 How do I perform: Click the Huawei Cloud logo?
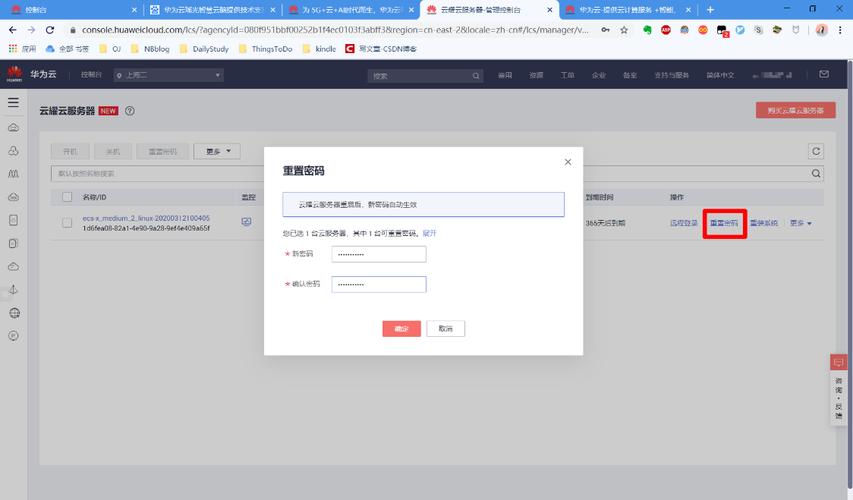(x=15, y=74)
